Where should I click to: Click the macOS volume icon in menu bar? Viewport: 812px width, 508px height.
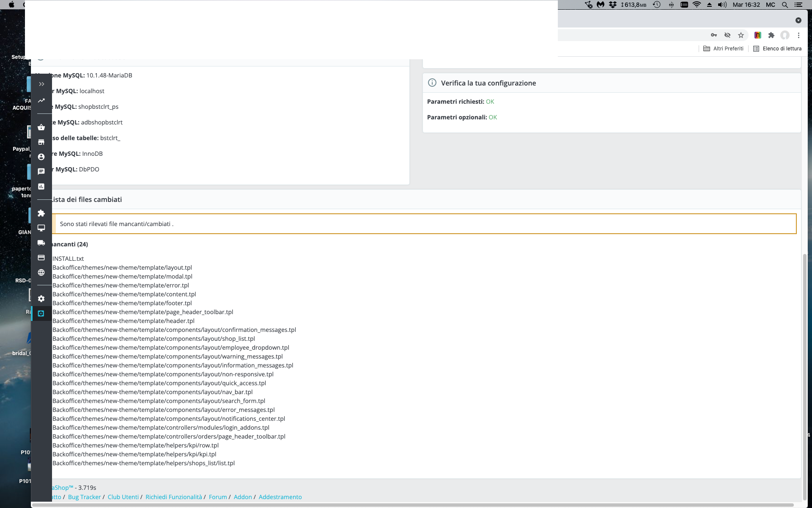[722, 5]
